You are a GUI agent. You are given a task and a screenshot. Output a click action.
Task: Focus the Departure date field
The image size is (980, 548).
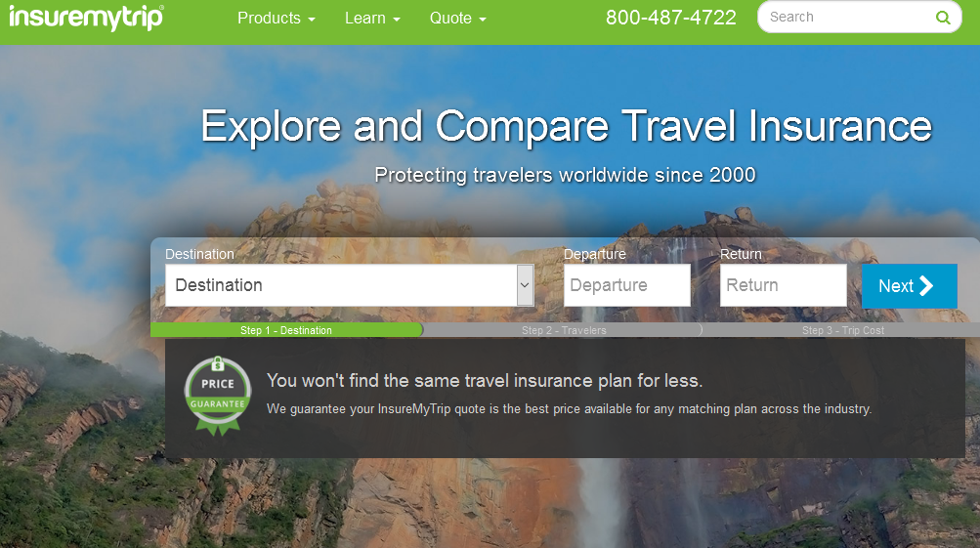(627, 285)
